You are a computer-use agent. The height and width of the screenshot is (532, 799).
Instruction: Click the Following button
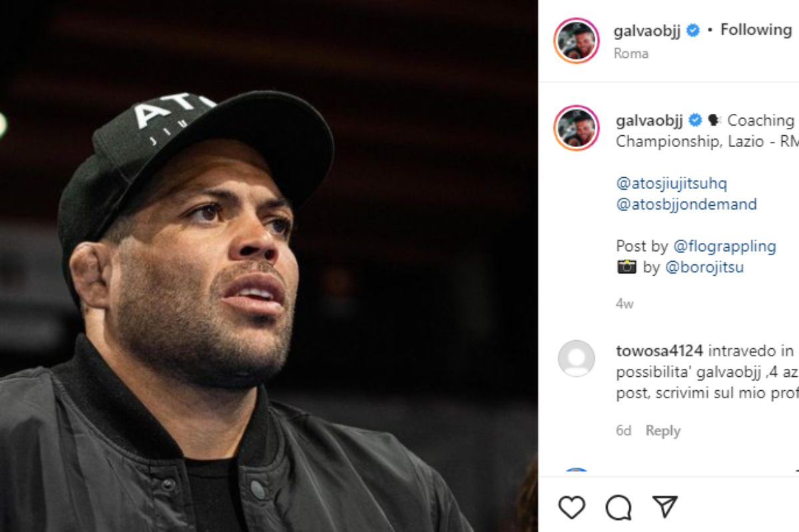(756, 30)
